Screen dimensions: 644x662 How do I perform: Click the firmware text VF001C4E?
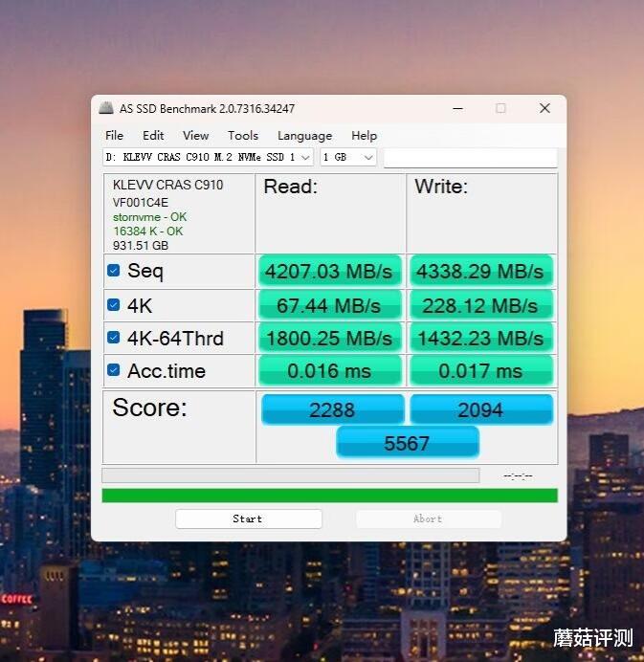pyautogui.click(x=141, y=202)
